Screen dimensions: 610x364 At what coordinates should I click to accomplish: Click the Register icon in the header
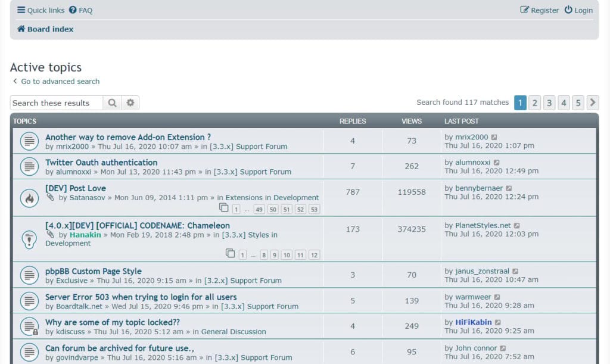coord(524,10)
